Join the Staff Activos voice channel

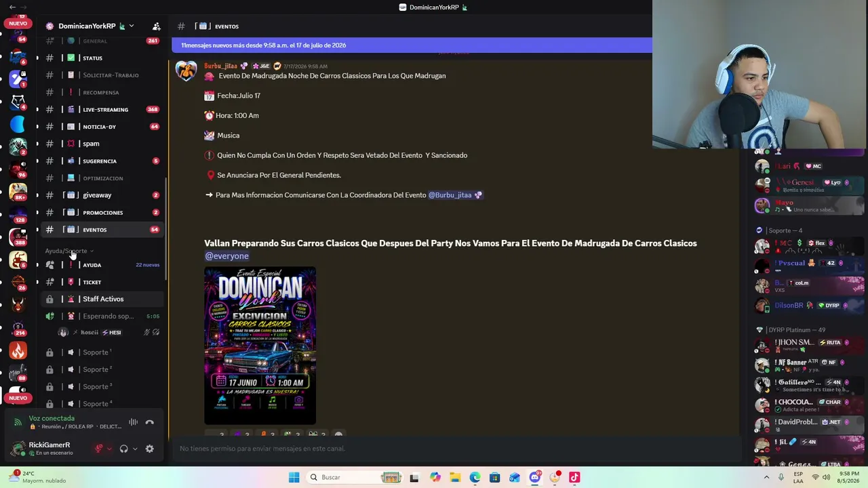pos(102,299)
